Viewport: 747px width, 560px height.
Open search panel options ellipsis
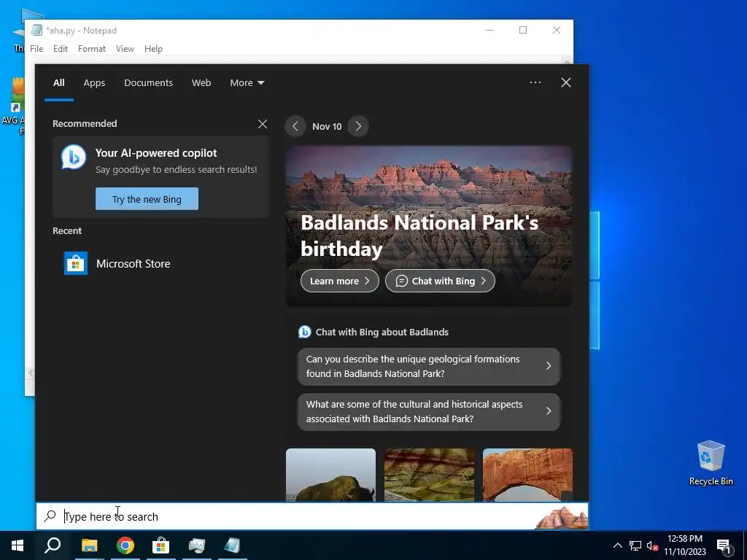(535, 82)
